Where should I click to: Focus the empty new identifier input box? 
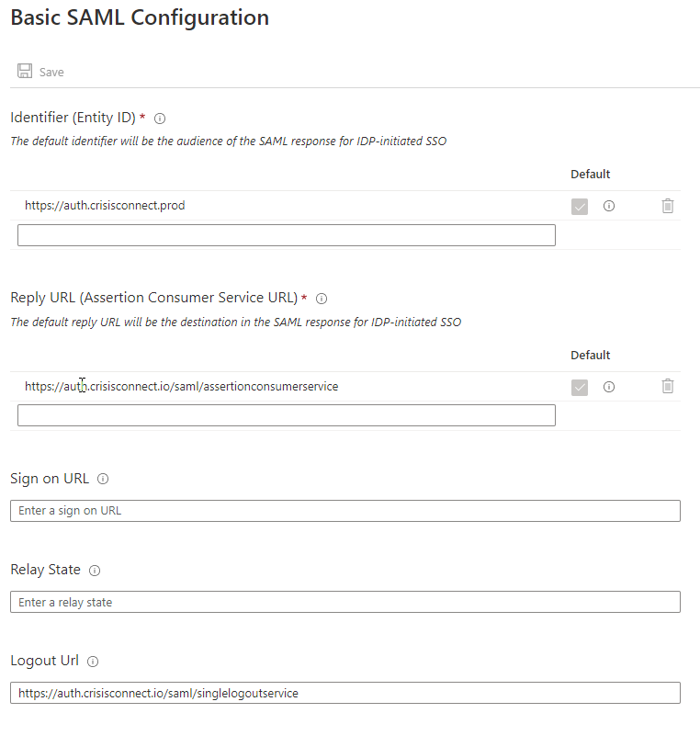tap(287, 235)
